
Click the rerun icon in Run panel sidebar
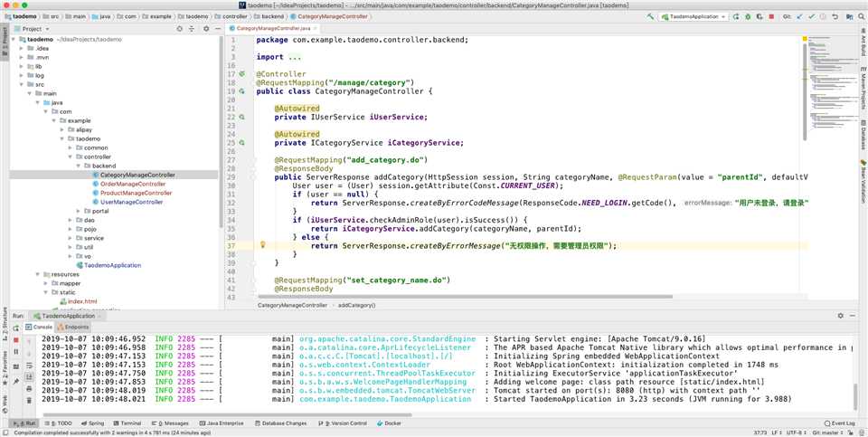15,328
